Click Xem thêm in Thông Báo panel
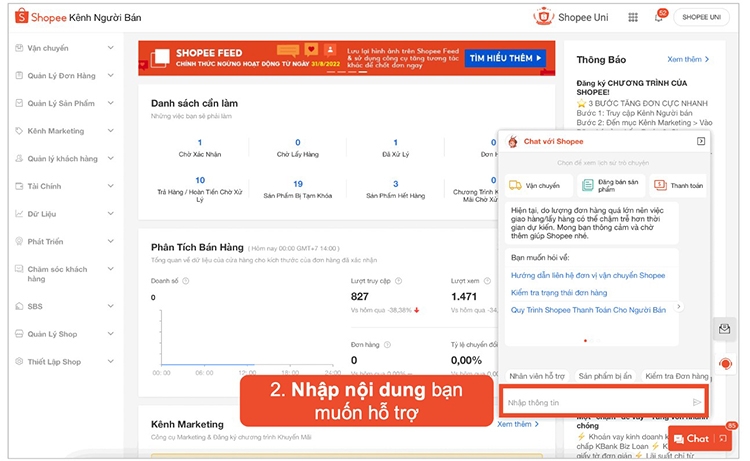The height and width of the screenshot is (461, 750). point(688,59)
